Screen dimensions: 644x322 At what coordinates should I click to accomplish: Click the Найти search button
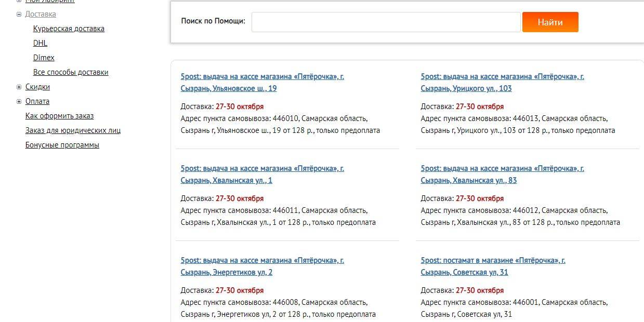click(x=550, y=22)
